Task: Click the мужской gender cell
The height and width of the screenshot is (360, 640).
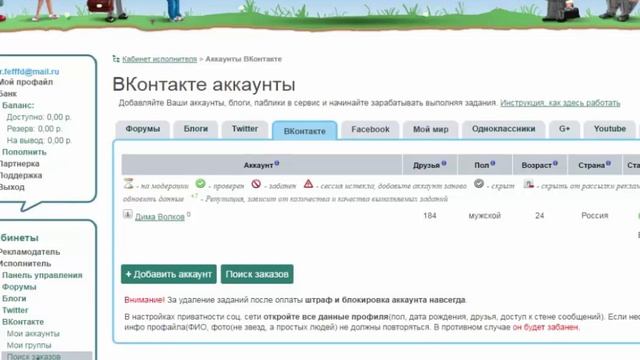Action: 484,216
